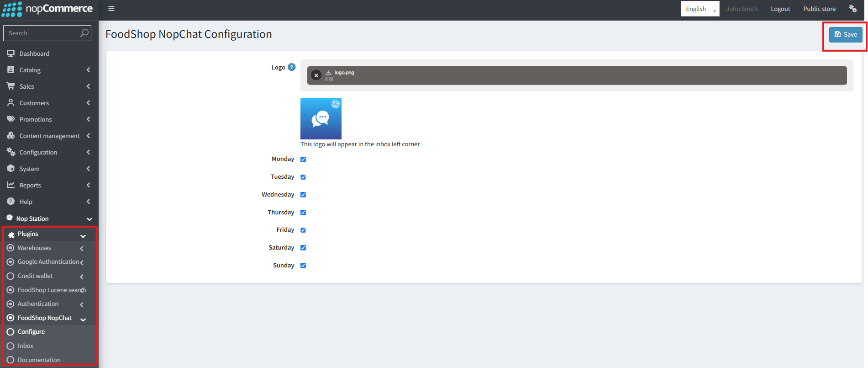The image size is (868, 368).
Task: Click the chat logo preview image
Action: pyautogui.click(x=321, y=119)
